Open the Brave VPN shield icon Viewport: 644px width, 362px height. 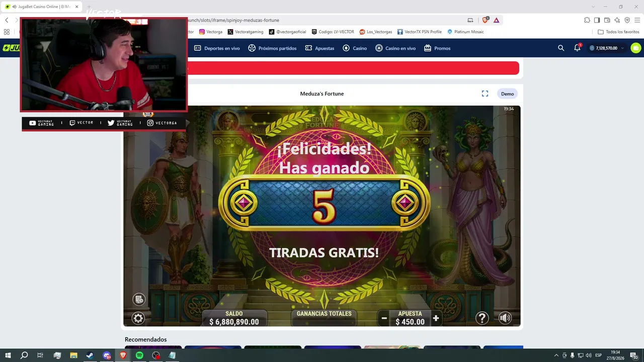627,20
